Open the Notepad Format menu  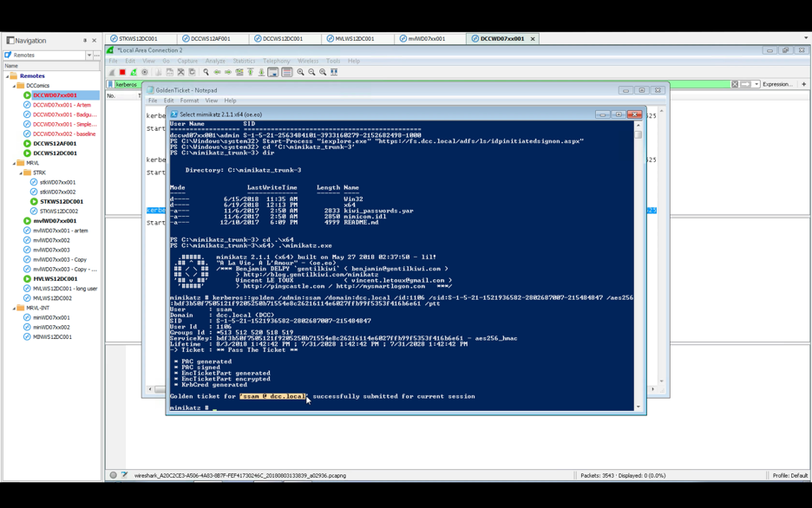tap(189, 101)
